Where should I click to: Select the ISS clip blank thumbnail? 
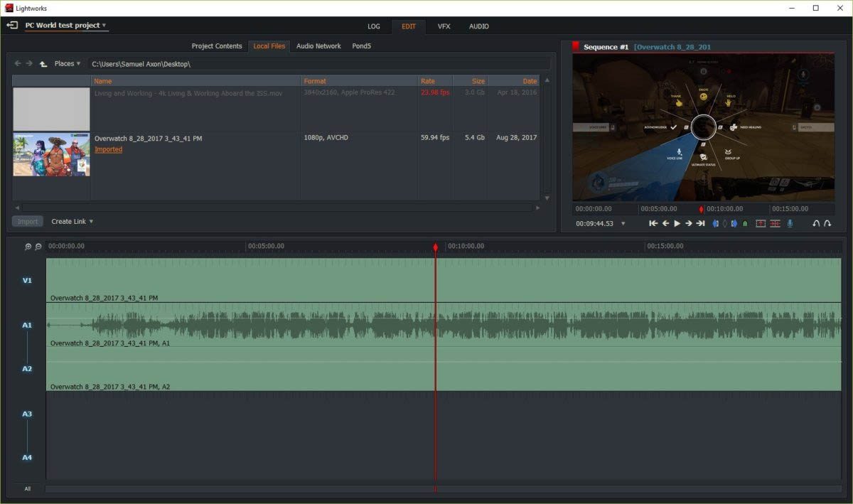[x=51, y=109]
